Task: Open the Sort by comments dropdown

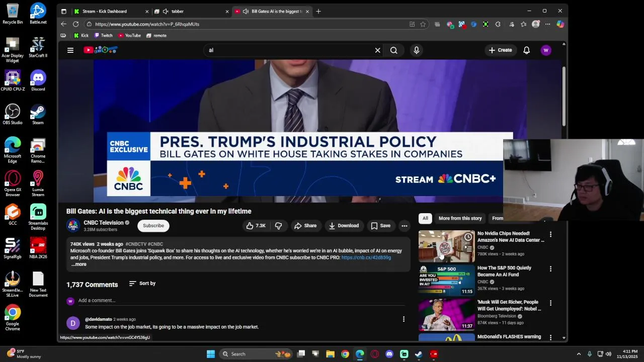Action: 142,284
